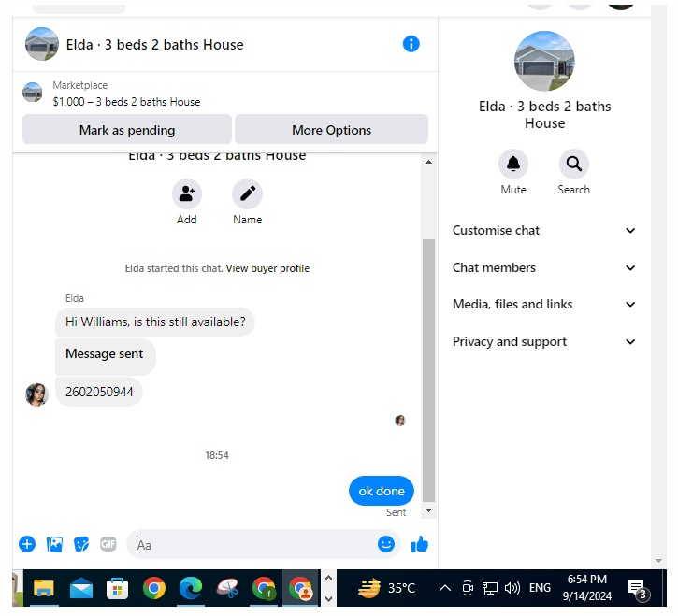Click More Options button
The height and width of the screenshot is (616, 678).
coord(331,130)
